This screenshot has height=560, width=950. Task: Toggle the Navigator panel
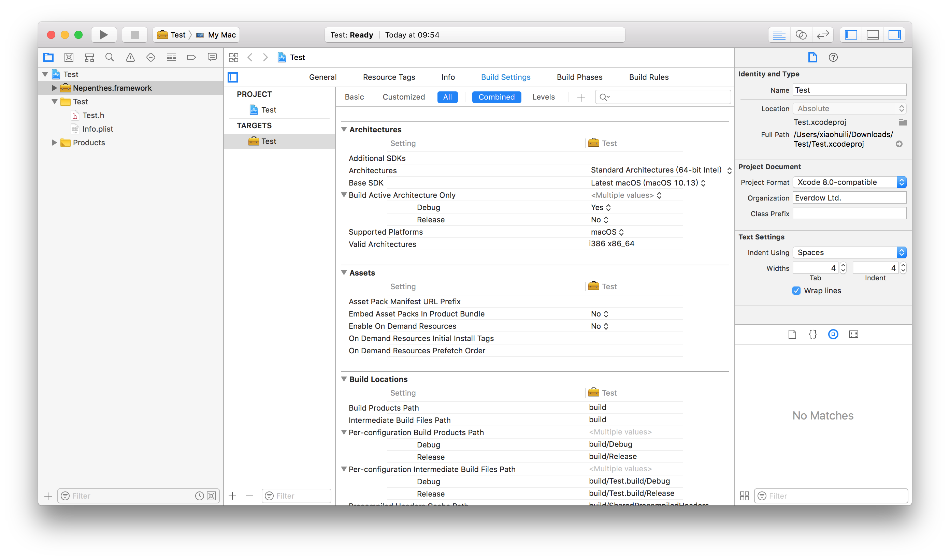point(851,35)
